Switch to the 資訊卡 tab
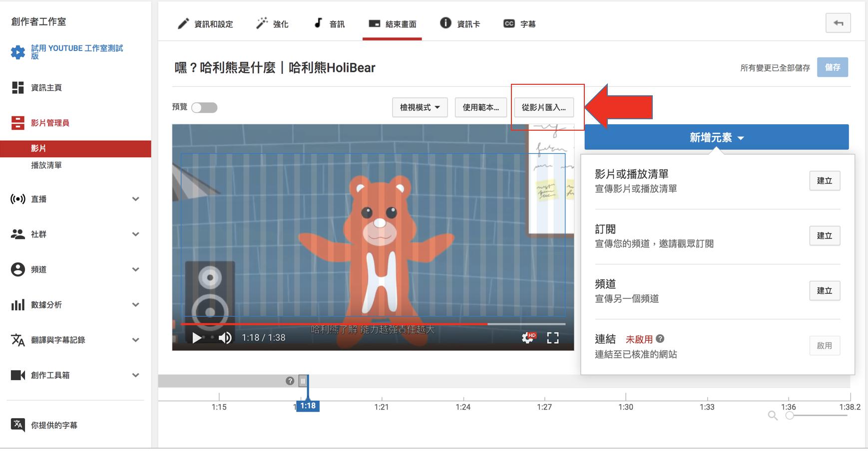The image size is (868, 451). [460, 24]
